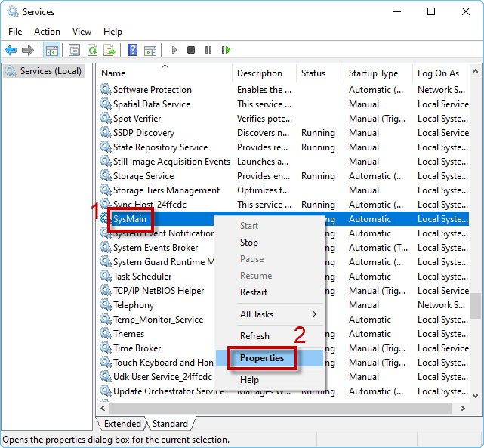Image resolution: width=484 pixels, height=448 pixels.
Task: Open the Help menu in menu bar
Action: (x=113, y=32)
